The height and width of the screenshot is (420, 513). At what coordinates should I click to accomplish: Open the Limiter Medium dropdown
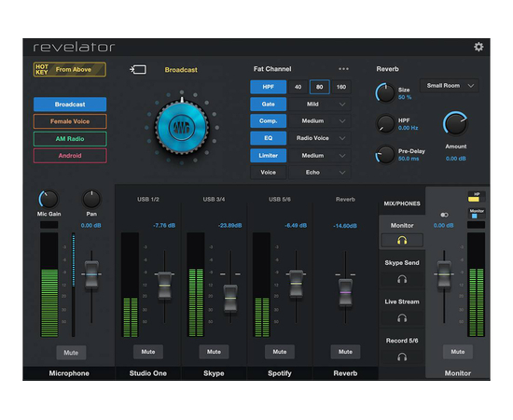tap(320, 156)
